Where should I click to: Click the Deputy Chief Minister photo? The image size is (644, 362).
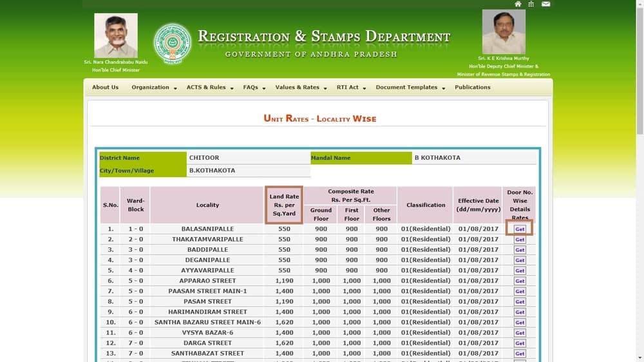pyautogui.click(x=504, y=32)
